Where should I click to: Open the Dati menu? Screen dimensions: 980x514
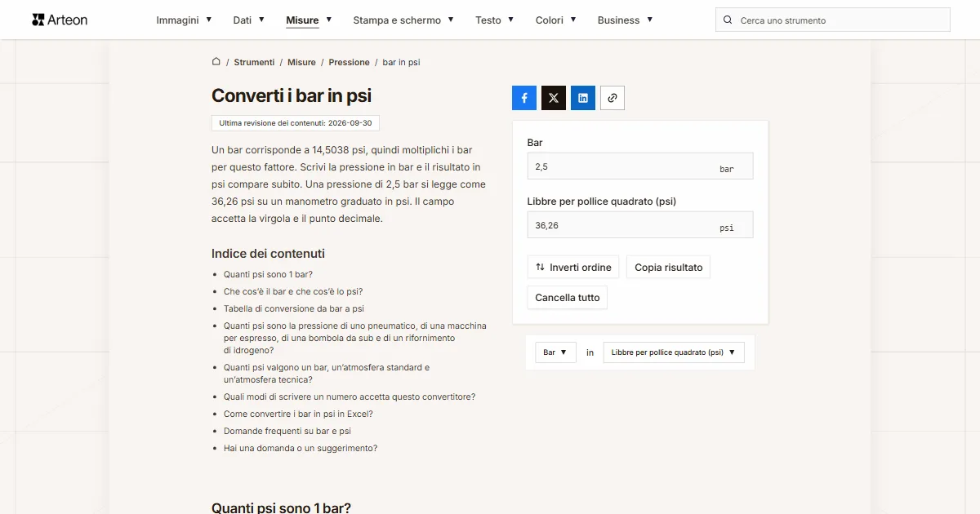tap(248, 20)
